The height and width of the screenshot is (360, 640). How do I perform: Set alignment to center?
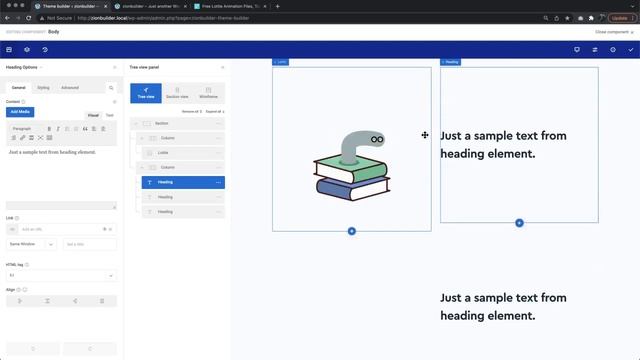tap(47, 301)
